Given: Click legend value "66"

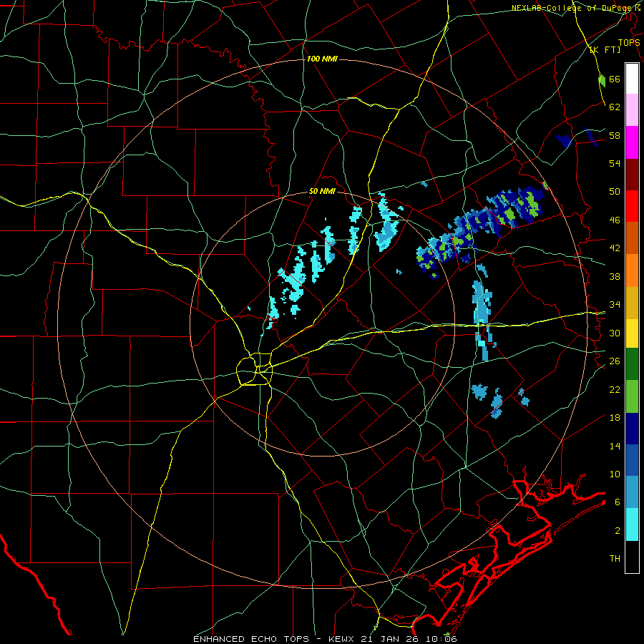Looking at the screenshot, I should coord(615,79).
